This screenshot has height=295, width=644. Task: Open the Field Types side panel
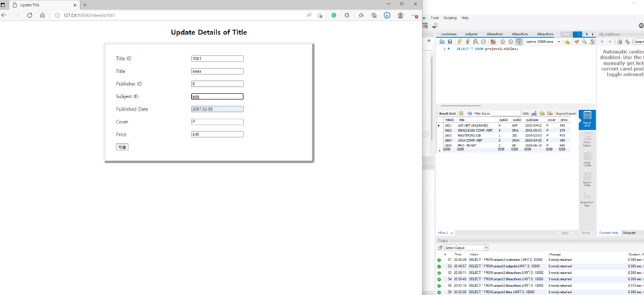pyautogui.click(x=587, y=160)
